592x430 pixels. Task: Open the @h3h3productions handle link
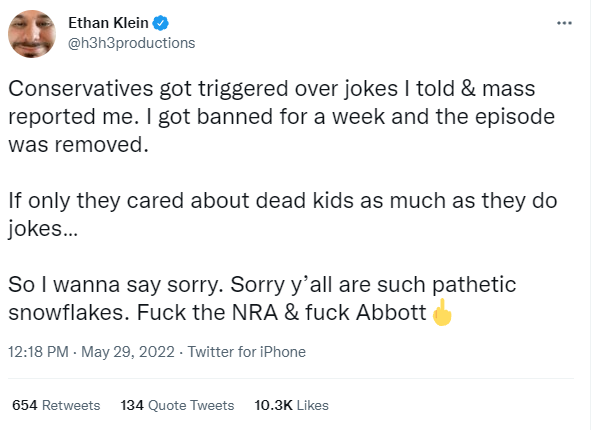point(131,43)
